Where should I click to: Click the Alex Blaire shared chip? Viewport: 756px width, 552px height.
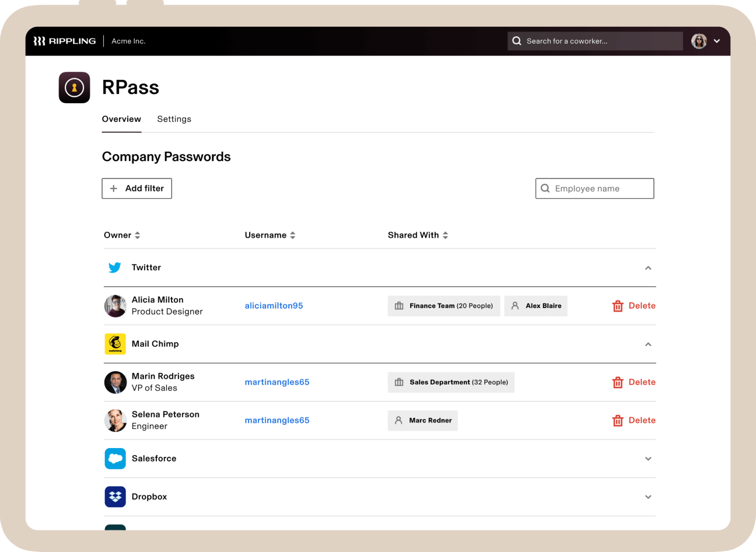pyautogui.click(x=535, y=306)
